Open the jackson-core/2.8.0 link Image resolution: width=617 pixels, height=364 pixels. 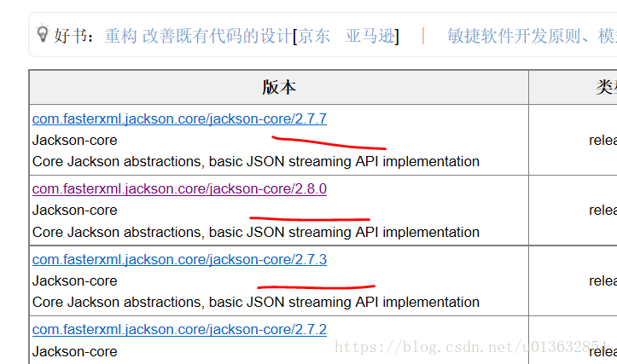(x=179, y=188)
